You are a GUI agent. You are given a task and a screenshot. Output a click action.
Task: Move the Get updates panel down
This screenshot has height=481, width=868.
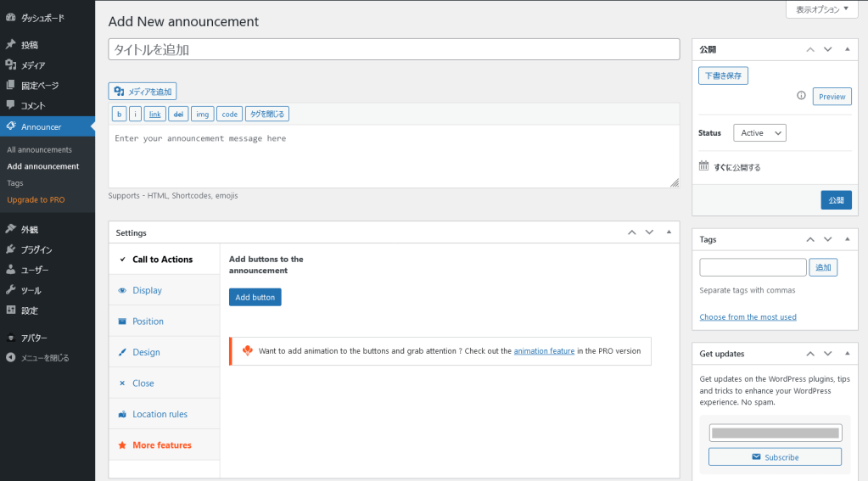pos(827,354)
